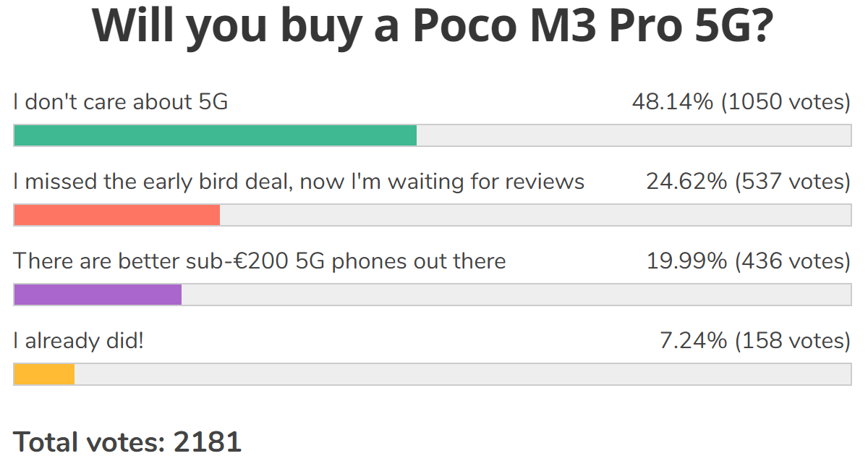Click the empty gray part of the first bar
This screenshot has width=868, height=456.
(x=634, y=135)
